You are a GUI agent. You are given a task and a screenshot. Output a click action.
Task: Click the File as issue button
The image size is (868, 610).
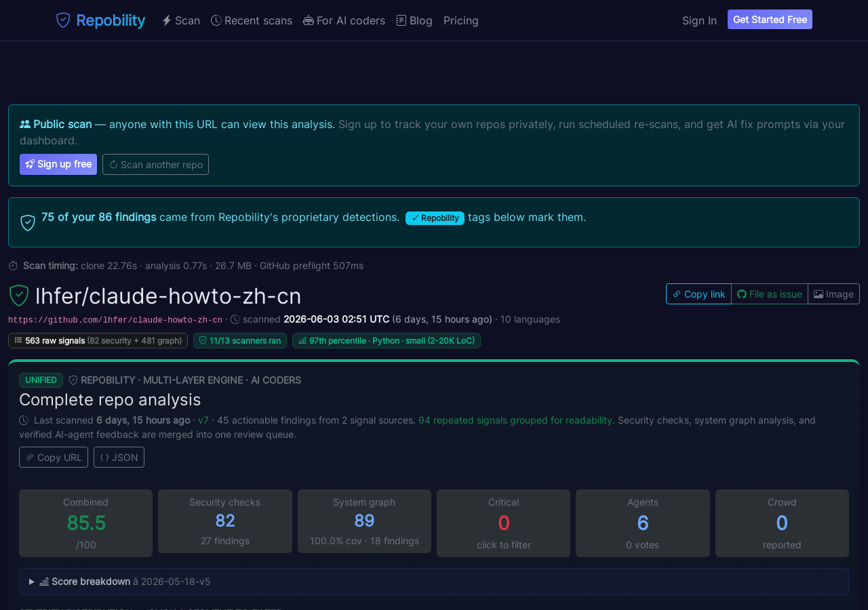point(770,294)
